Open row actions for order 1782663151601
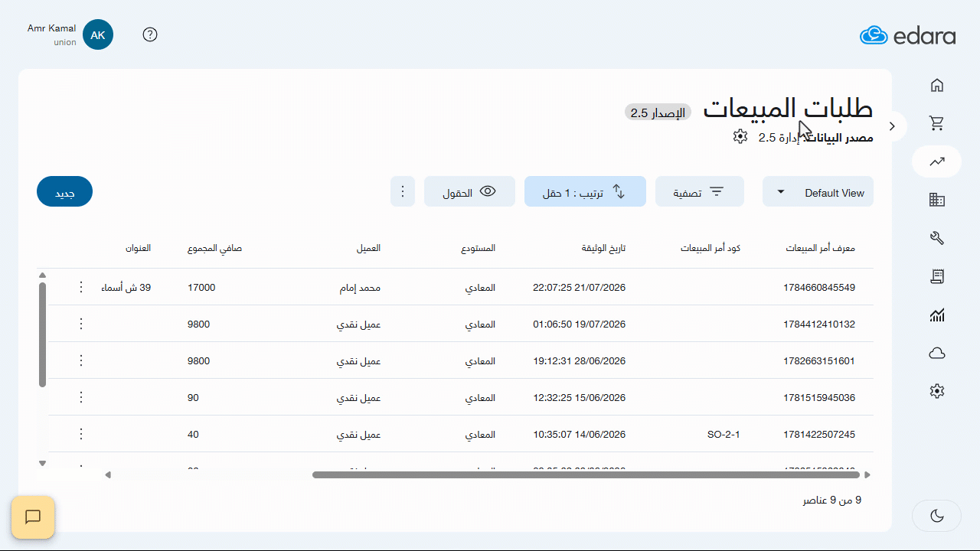The height and width of the screenshot is (551, 980). pos(81,360)
